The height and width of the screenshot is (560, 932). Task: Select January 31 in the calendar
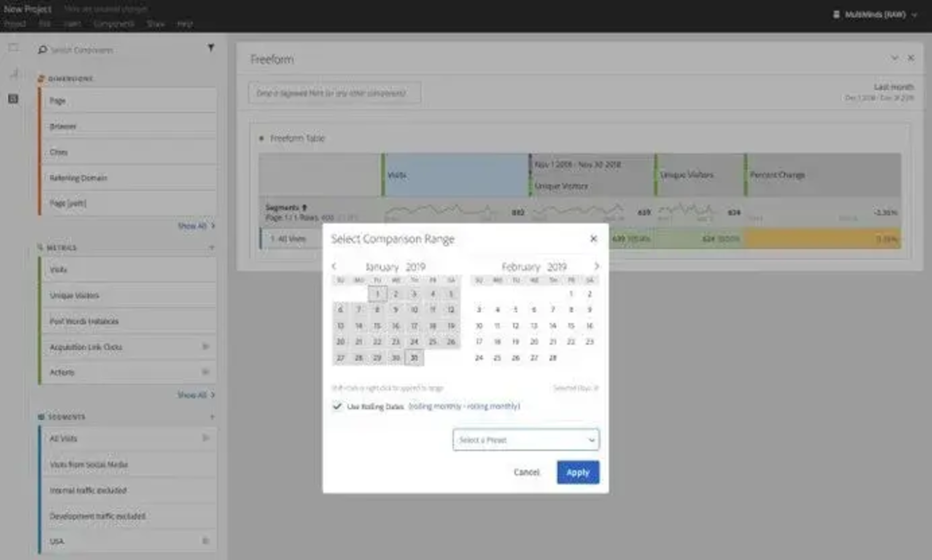[x=414, y=358]
